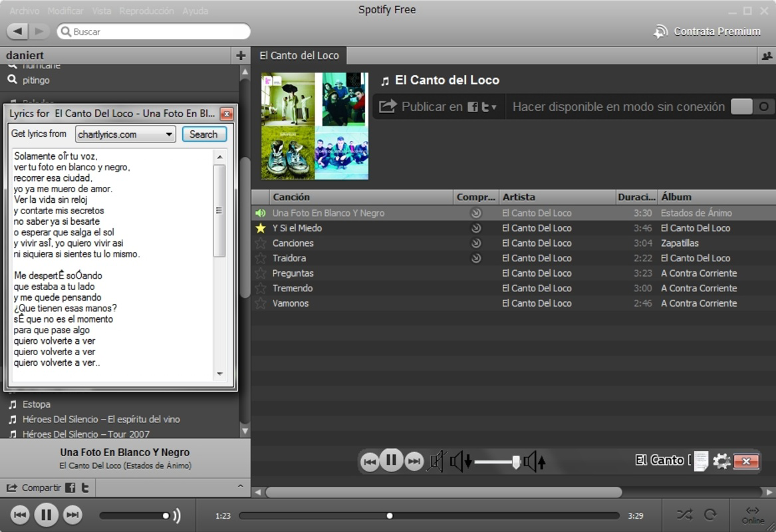Image resolution: width=776 pixels, height=532 pixels.
Task: Open Héroes Del Silencio – Tour 2007 playlist
Action: pos(86,434)
